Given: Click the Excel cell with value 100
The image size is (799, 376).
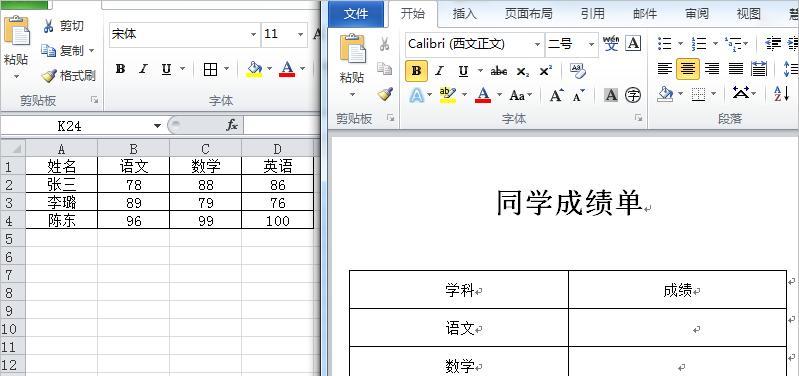Looking at the screenshot, I should point(278,221).
